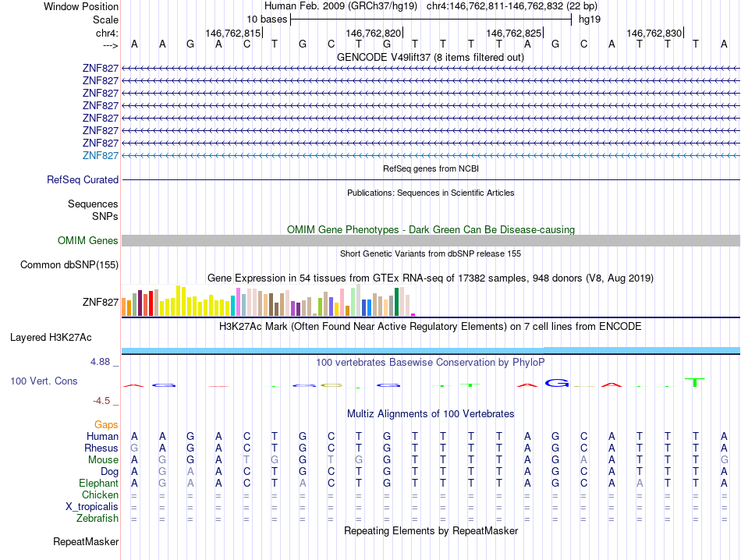Click the Layered H3K27Ac label
This screenshot has width=741, height=560.
tap(51, 338)
